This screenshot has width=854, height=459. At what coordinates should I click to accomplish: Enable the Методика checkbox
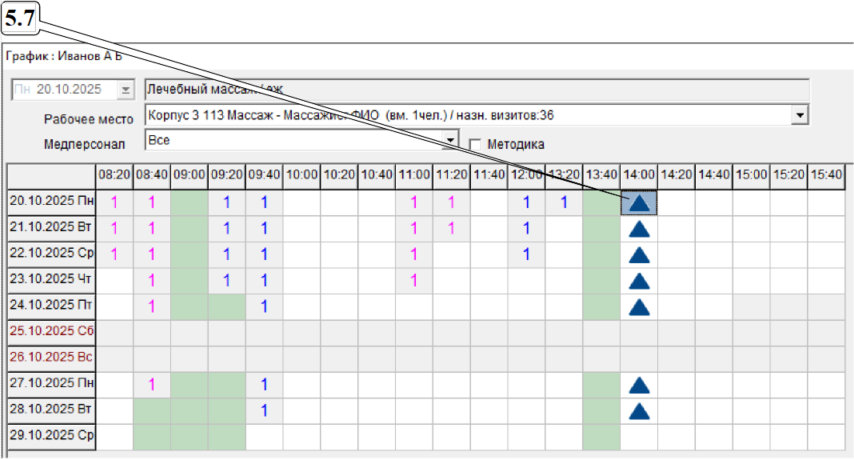tap(476, 144)
